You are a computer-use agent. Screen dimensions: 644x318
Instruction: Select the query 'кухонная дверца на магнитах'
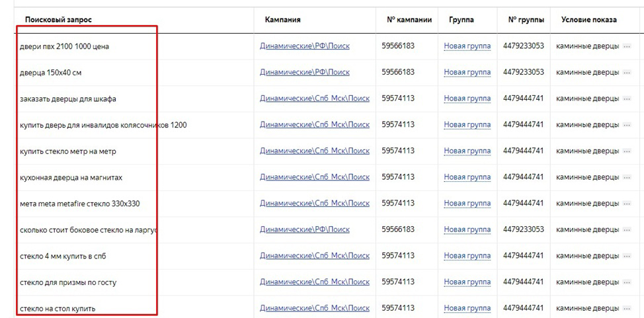pos(71,178)
